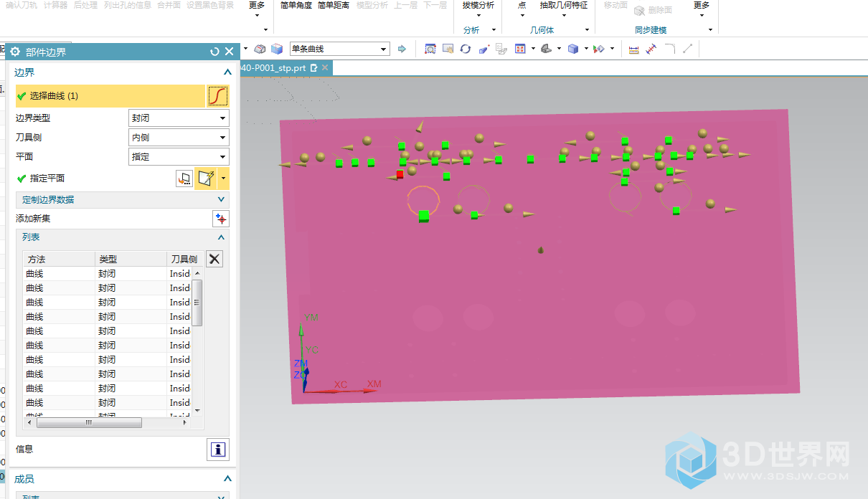868x499 pixels.
Task: Expand the 定制边界数据 section
Action: tap(123, 200)
